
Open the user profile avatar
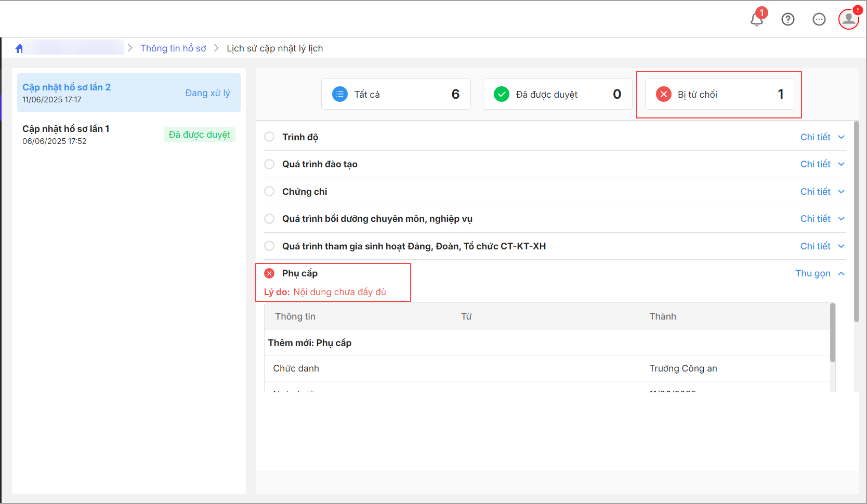[848, 19]
